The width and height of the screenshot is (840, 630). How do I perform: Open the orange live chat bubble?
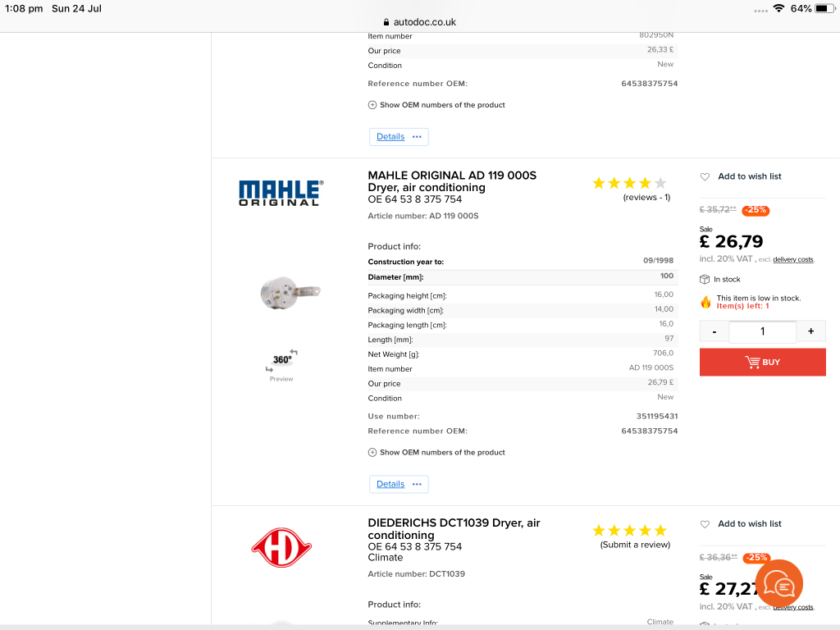tap(778, 584)
